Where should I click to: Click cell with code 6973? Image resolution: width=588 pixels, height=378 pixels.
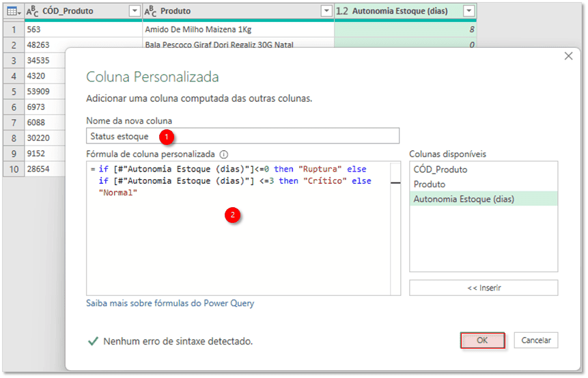point(45,107)
